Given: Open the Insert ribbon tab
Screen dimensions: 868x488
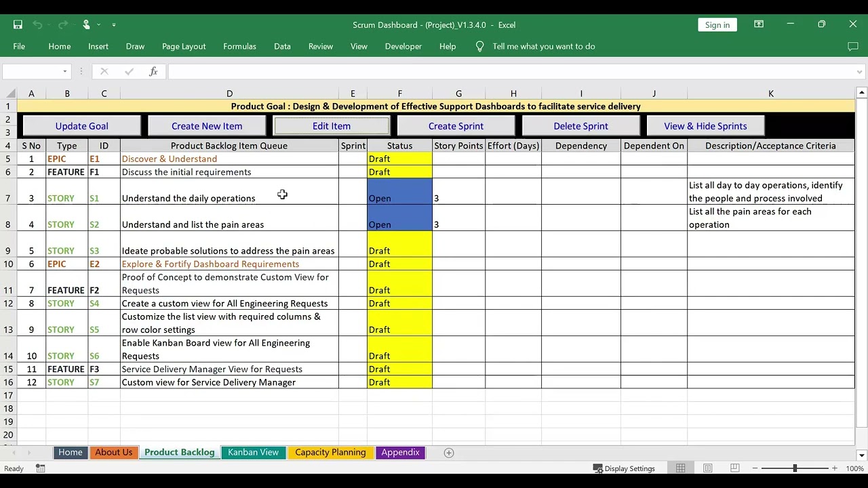Looking at the screenshot, I should [98, 46].
